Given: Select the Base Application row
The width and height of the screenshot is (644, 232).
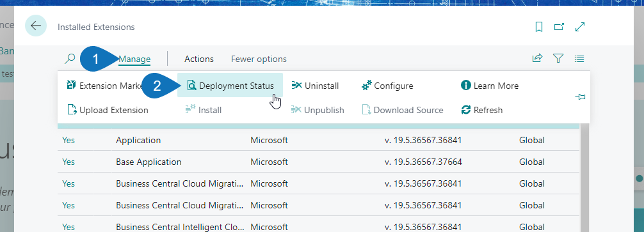Looking at the screenshot, I should [318, 162].
